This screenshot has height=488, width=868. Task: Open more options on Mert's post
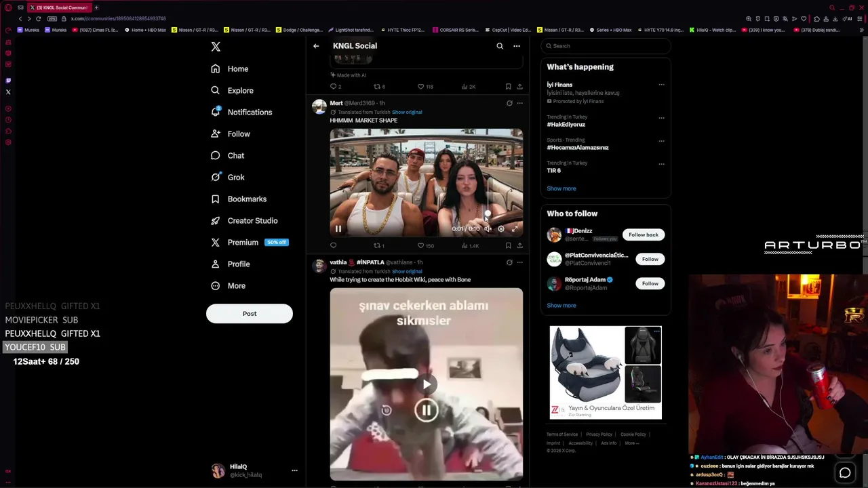[x=520, y=103]
